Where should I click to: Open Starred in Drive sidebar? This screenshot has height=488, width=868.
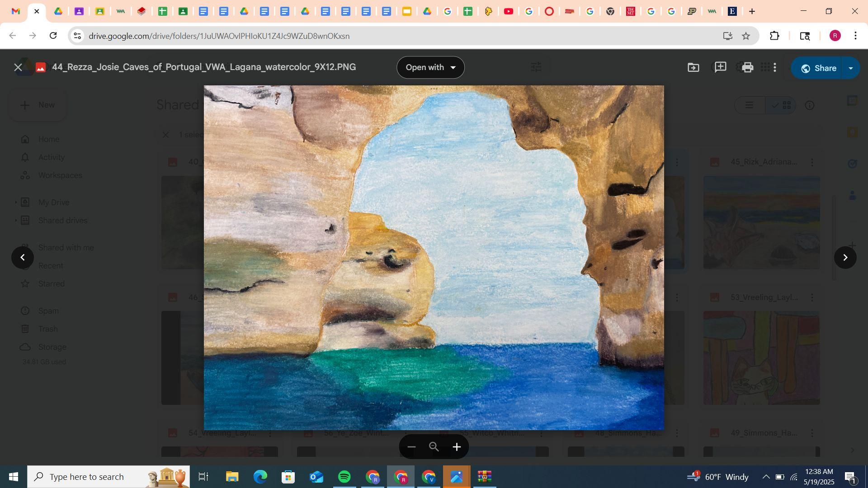(51, 284)
